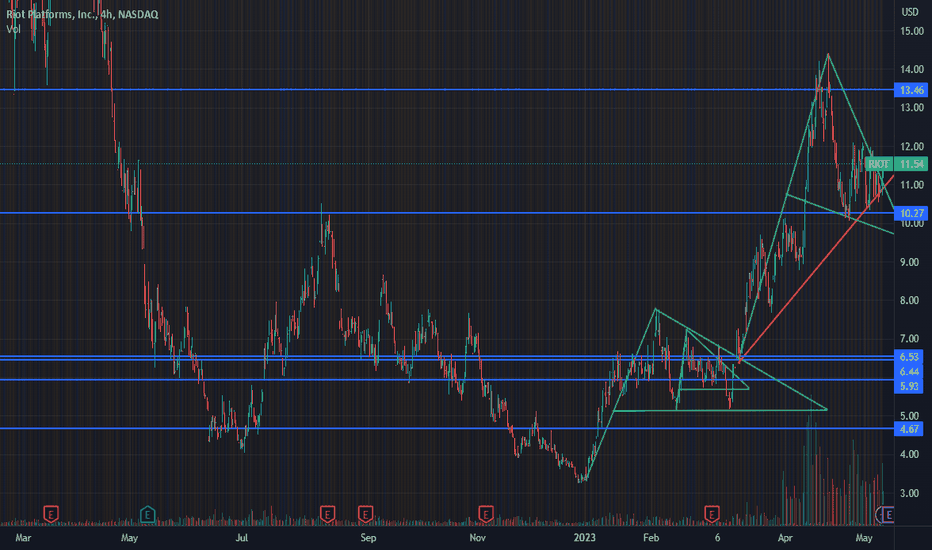Select the 13.46 blue price level tag
The width and height of the screenshot is (932, 550).
pyautogui.click(x=911, y=90)
